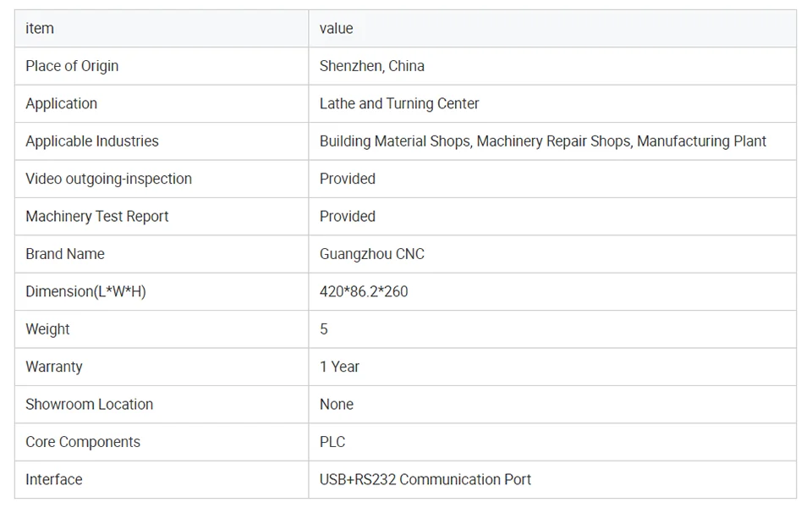Click the 'Applicable Industries' label
The image size is (812, 508).
(x=92, y=141)
